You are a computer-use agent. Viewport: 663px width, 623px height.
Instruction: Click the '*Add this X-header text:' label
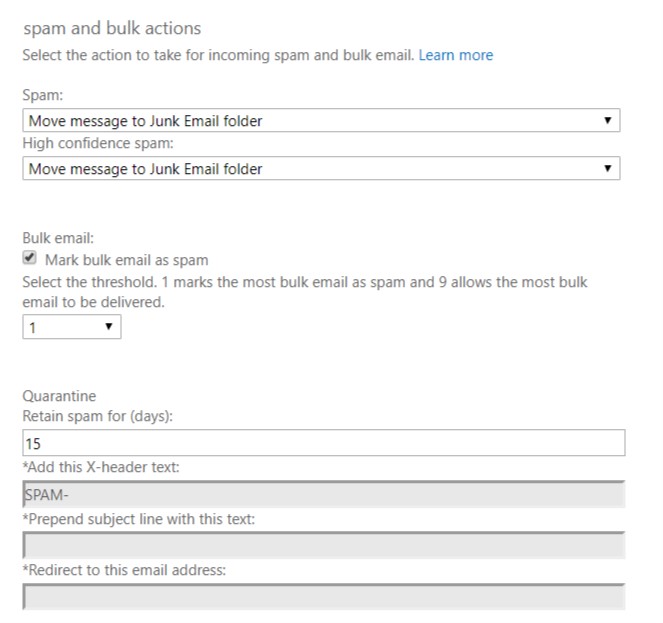101,467
